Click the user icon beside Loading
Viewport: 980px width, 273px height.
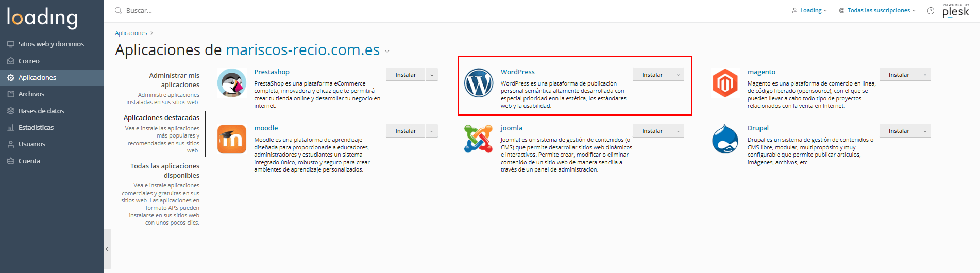click(795, 10)
